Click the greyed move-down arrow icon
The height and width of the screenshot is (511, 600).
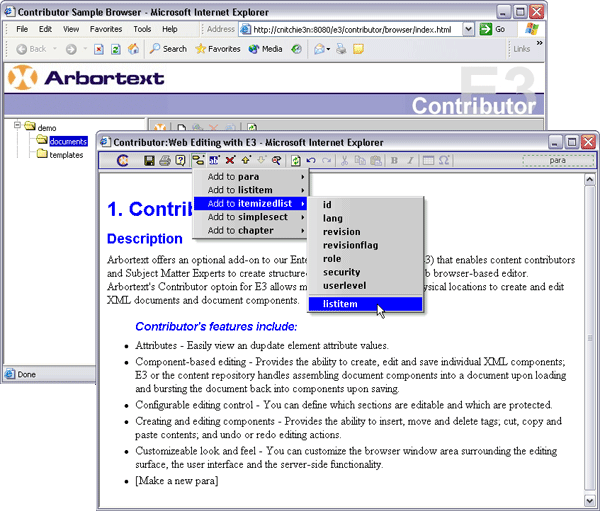coord(261,160)
